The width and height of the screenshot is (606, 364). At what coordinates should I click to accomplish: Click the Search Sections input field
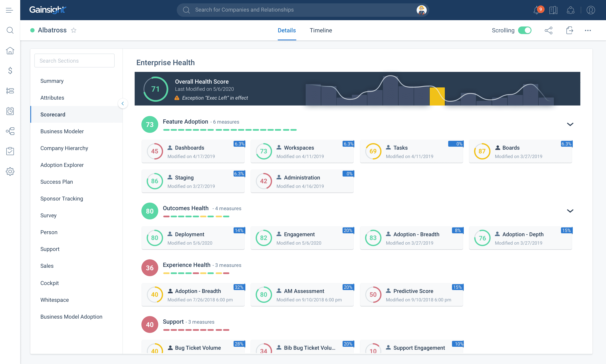coord(74,61)
